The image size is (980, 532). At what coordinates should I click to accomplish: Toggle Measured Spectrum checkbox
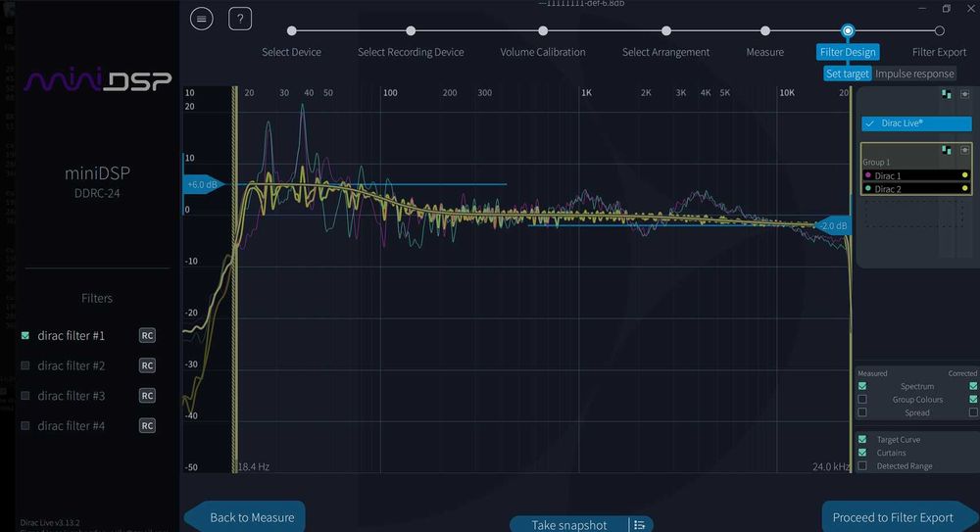[x=862, y=386]
